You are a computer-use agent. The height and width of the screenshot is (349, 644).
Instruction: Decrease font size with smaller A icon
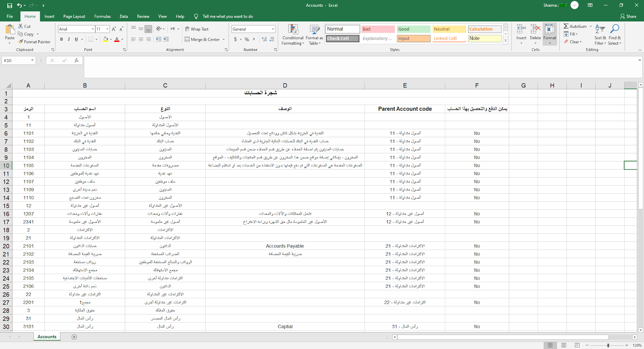tap(121, 29)
